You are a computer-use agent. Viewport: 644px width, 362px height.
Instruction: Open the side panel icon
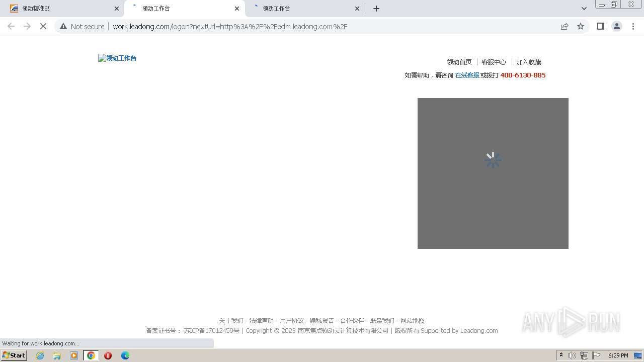pos(600,26)
